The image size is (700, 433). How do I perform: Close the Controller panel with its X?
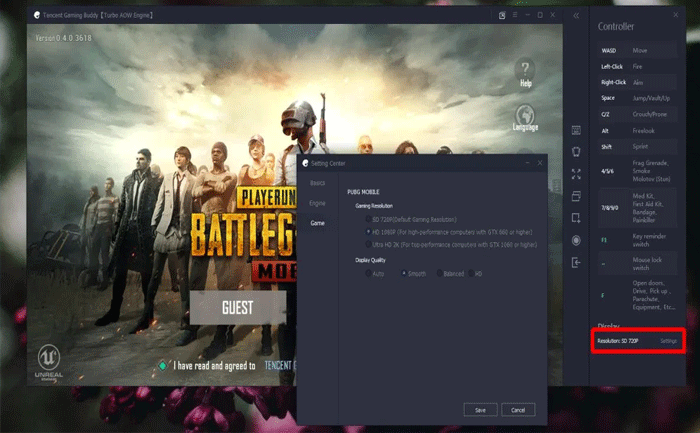pyautogui.click(x=675, y=15)
